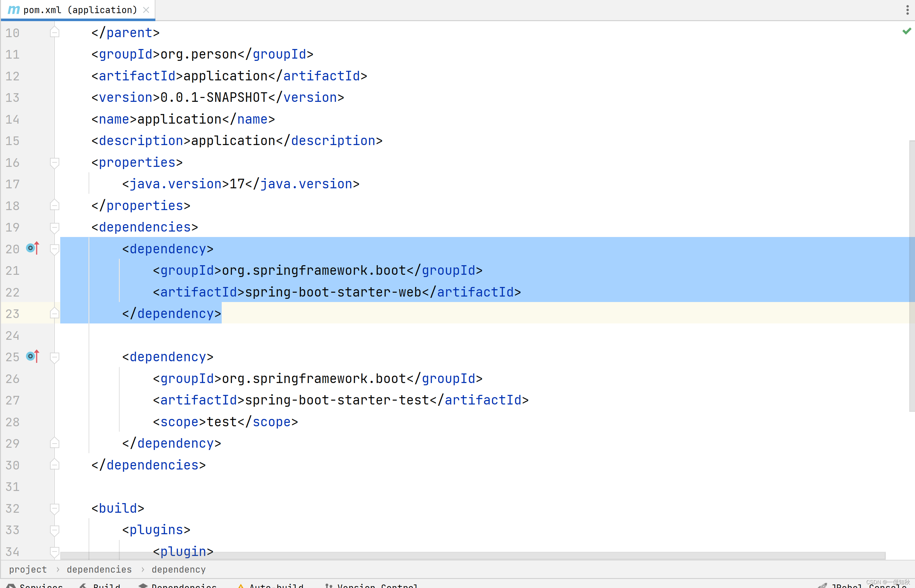This screenshot has height=588, width=915.
Task: Click the line 20 dependency gutter marker
Action: point(32,248)
